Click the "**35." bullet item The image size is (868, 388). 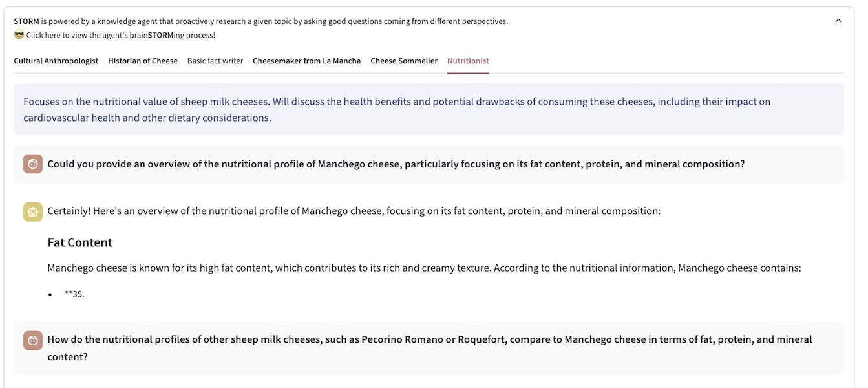click(74, 294)
